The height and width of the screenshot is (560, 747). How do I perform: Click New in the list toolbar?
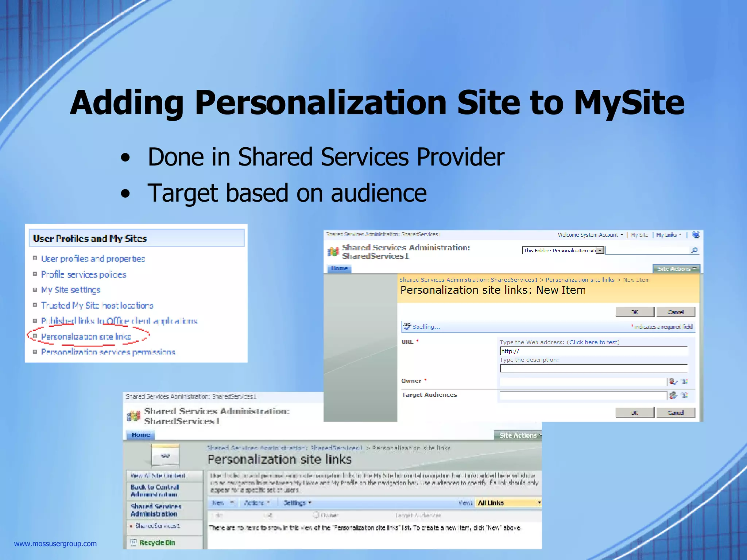click(218, 503)
